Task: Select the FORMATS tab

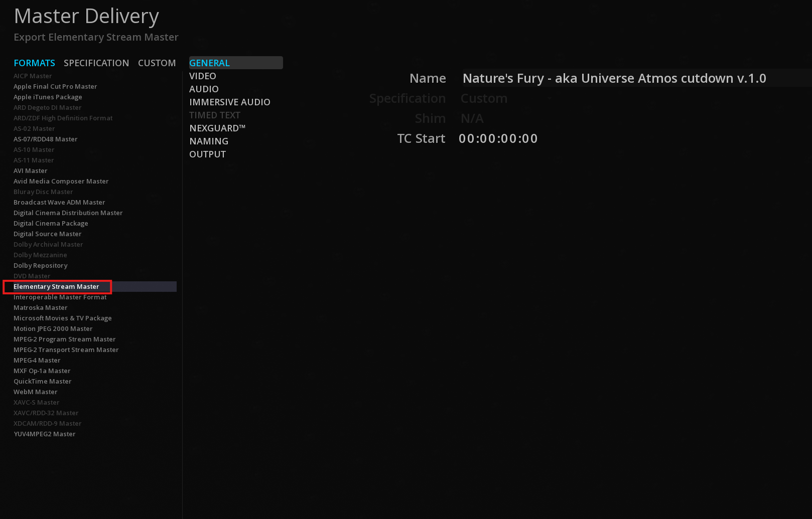Action: 34,63
